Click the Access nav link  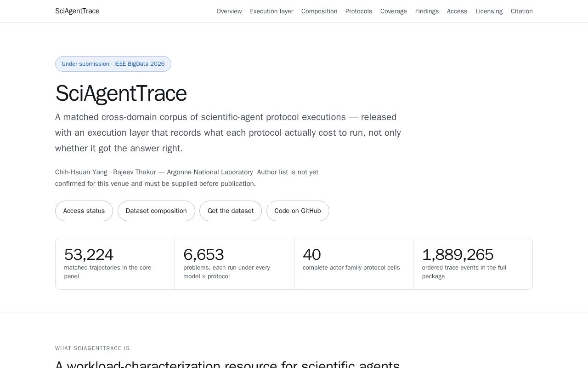point(457,11)
